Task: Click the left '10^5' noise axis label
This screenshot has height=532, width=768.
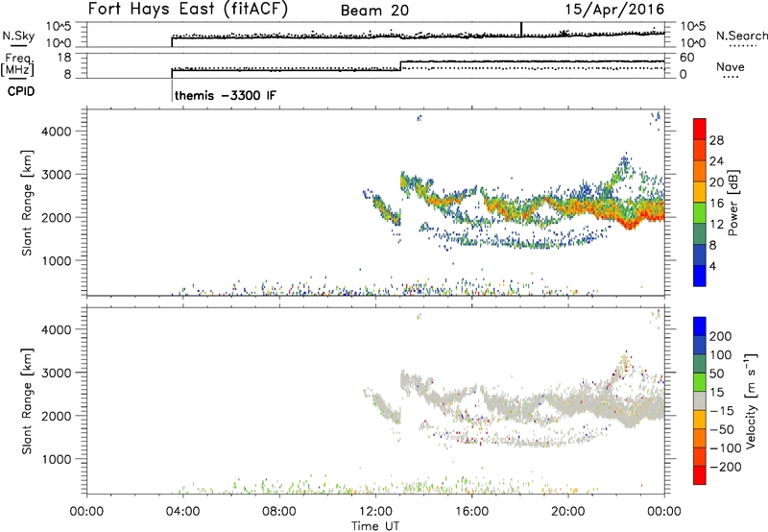Action: click(x=59, y=26)
